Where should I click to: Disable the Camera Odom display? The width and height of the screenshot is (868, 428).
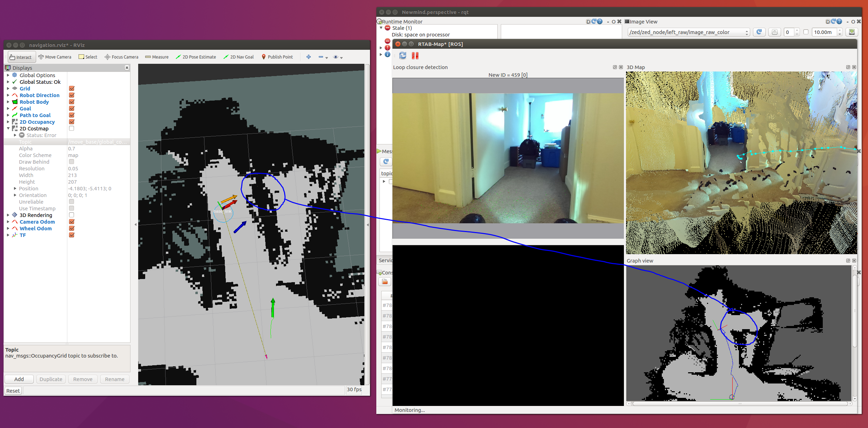[x=71, y=222]
